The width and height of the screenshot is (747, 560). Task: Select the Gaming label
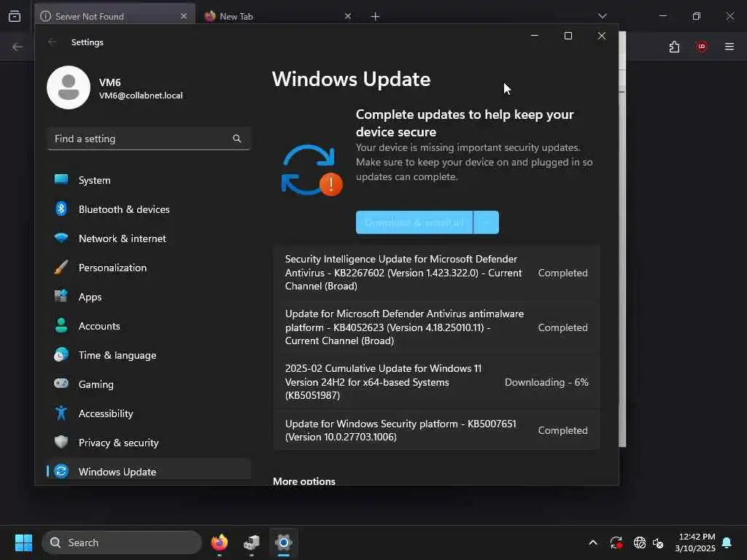point(96,384)
